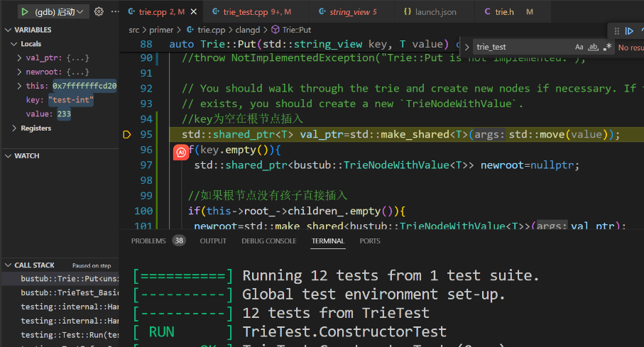Click the clangd breadcrumb
This screenshot has height=347, width=644.
pos(248,30)
